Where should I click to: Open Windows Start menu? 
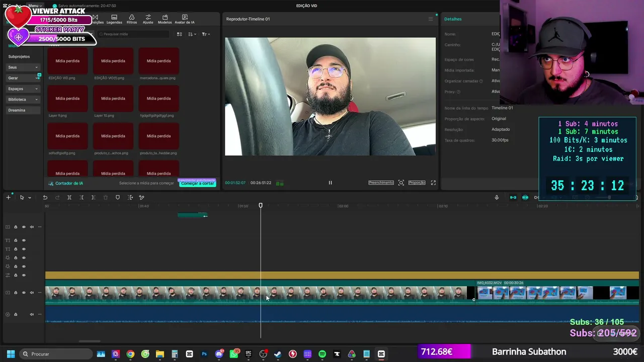tap(11, 354)
